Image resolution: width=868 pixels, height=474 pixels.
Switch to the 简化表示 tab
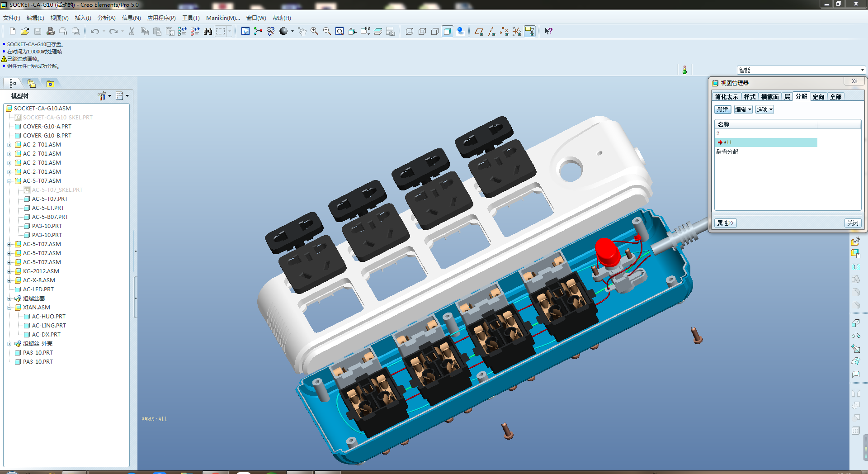click(x=726, y=97)
